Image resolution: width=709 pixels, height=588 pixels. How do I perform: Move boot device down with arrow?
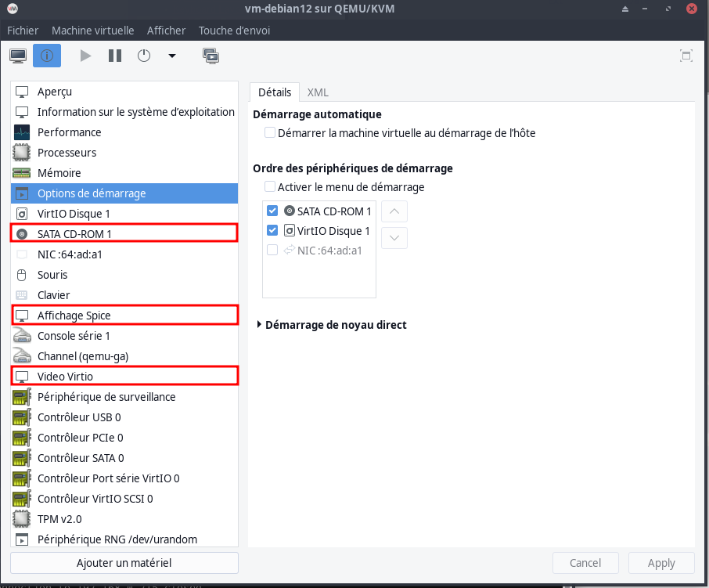click(394, 237)
